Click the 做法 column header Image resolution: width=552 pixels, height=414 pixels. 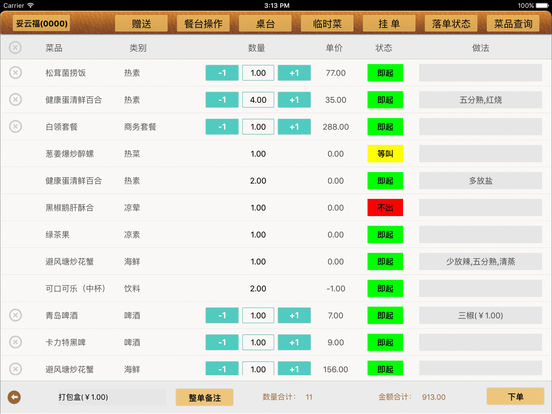tap(481, 48)
